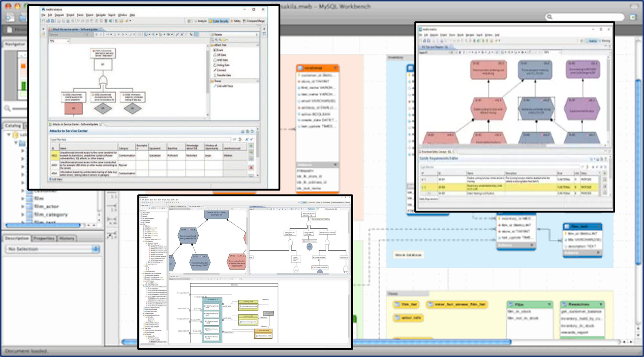Expand the film_category tree item
Screen dimensions: 644x357
click(x=23, y=215)
